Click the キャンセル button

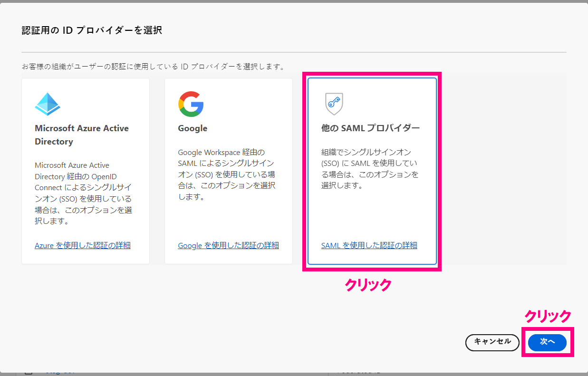492,342
